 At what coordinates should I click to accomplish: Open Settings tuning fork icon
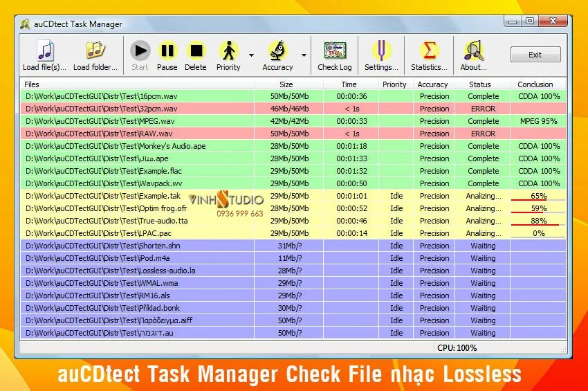(x=381, y=51)
